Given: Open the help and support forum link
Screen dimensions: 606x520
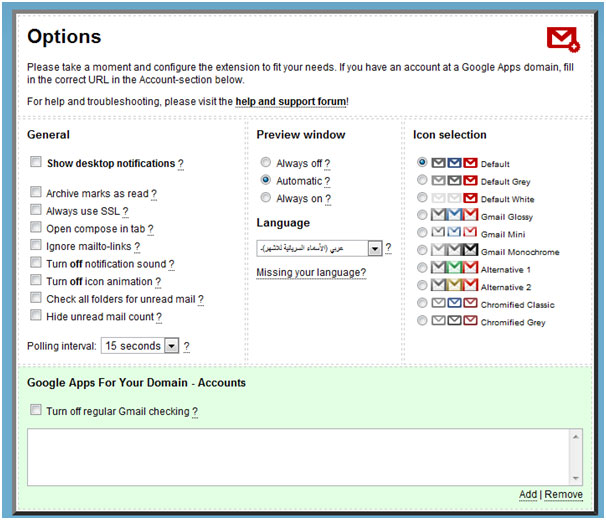Looking at the screenshot, I should pyautogui.click(x=291, y=102).
